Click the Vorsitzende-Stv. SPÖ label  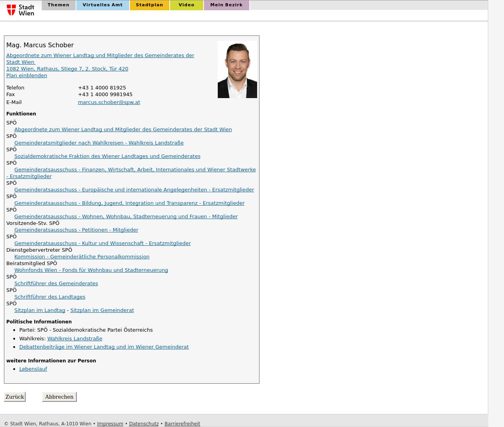(33, 223)
